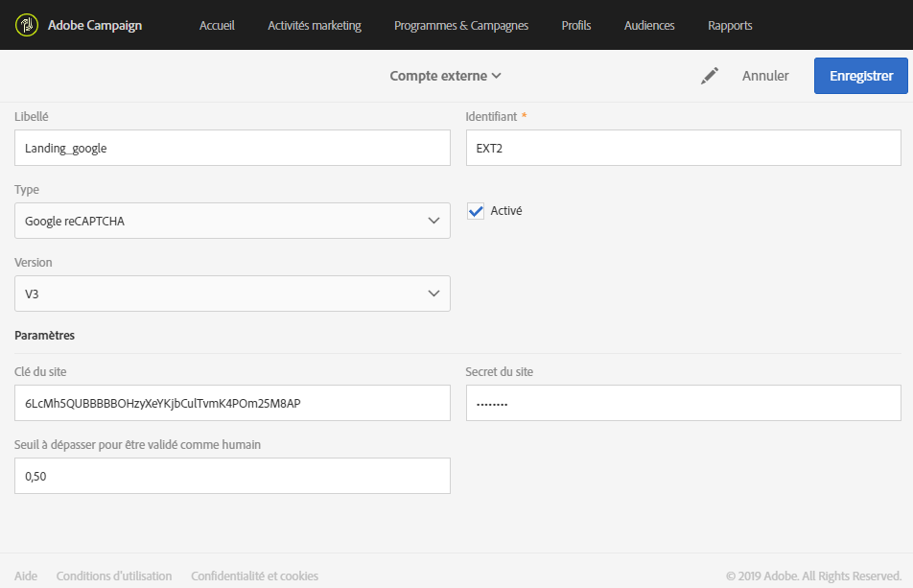Navigate to the Profils menu
The width and height of the screenshot is (913, 588).
click(x=576, y=26)
